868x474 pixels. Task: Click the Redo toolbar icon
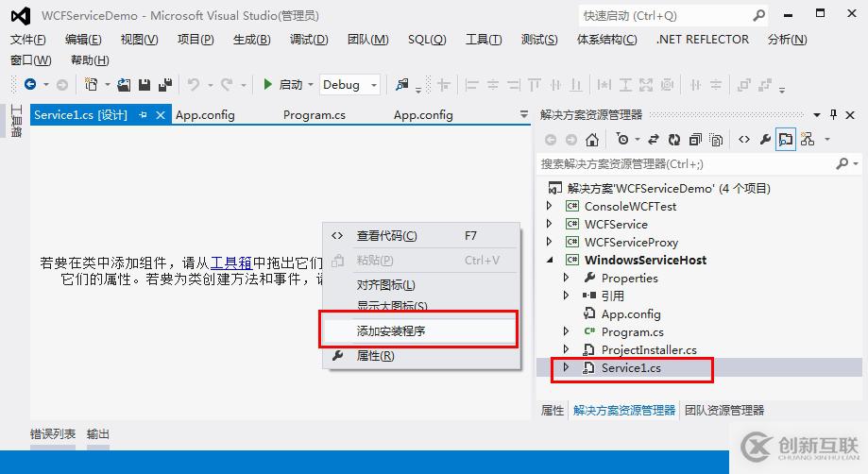[227, 85]
